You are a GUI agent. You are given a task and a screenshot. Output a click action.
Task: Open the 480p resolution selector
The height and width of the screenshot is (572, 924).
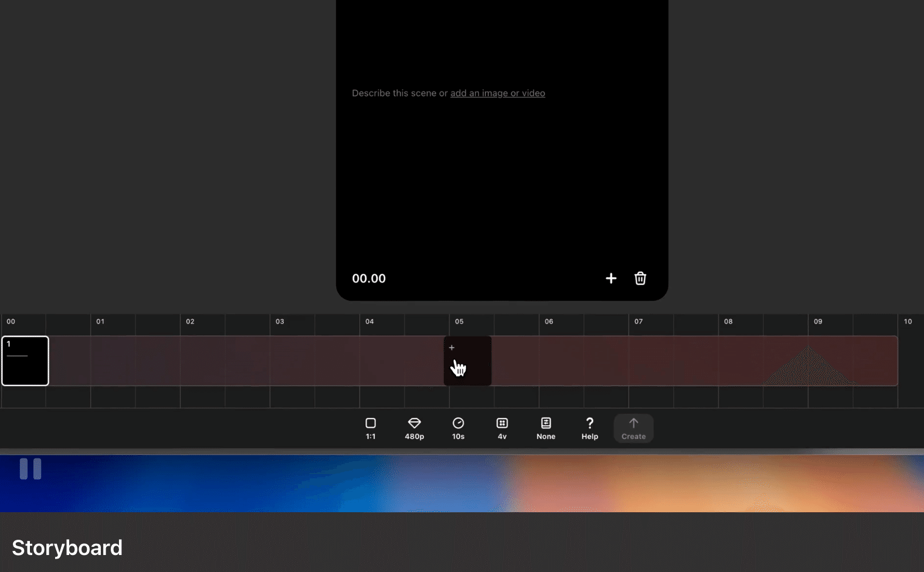414,428
